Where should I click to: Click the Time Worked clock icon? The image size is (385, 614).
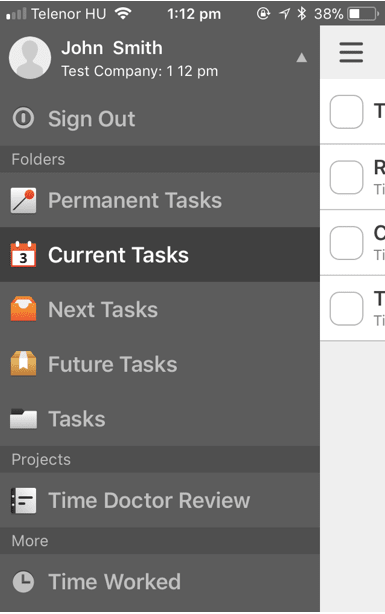(23, 582)
